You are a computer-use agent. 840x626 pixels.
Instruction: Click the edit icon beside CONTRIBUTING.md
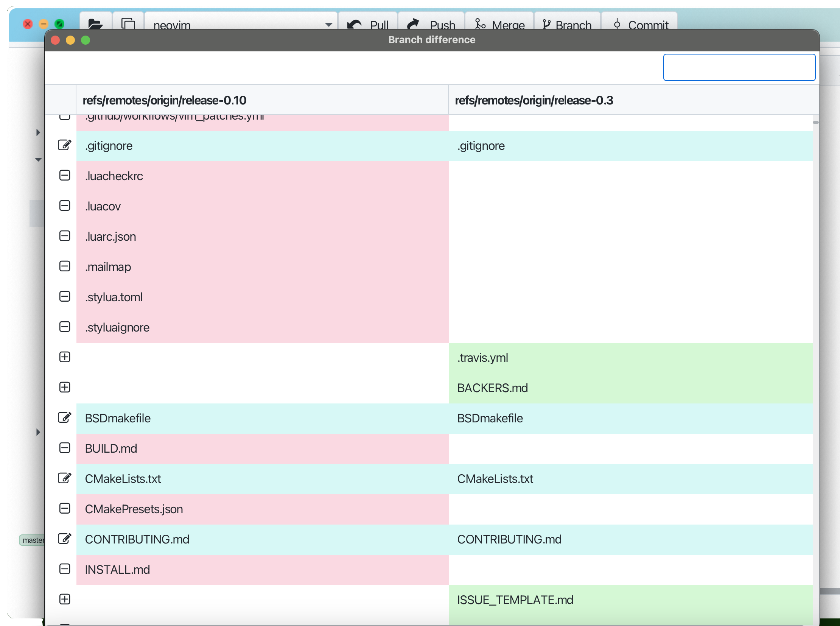coord(64,539)
